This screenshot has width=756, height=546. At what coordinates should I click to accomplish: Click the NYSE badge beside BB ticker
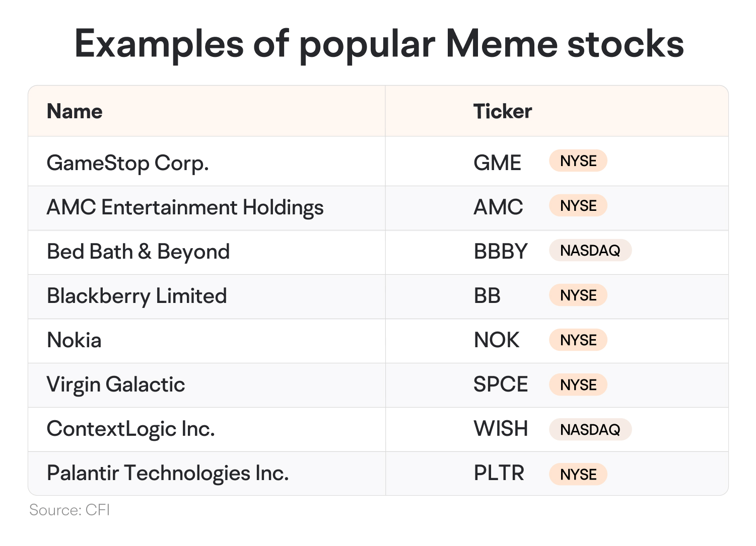(x=578, y=295)
